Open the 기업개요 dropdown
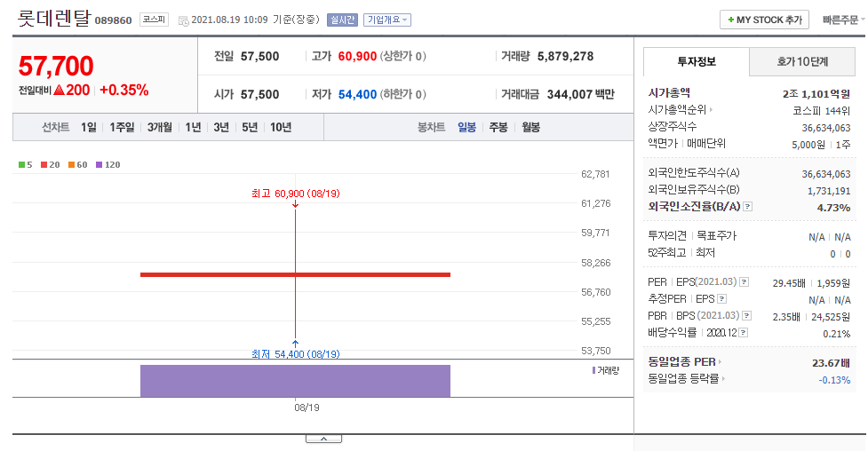Screen dimensions: 868x451 click(387, 20)
